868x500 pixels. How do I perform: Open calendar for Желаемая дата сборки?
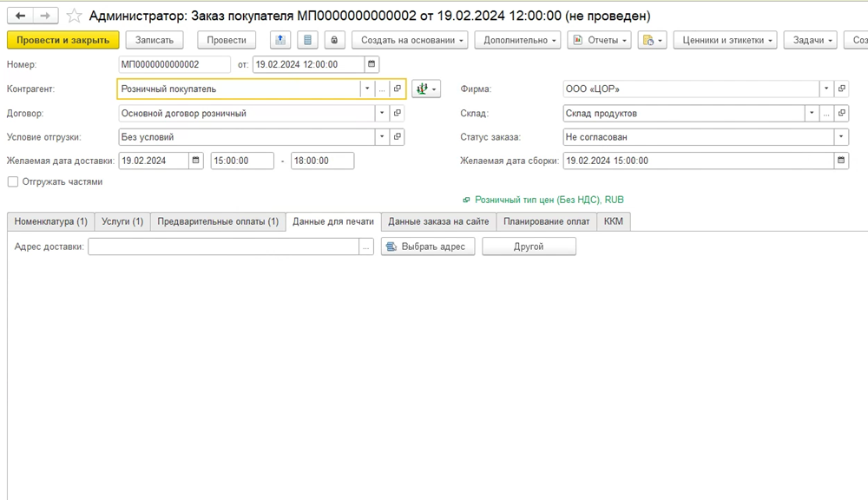coord(841,161)
